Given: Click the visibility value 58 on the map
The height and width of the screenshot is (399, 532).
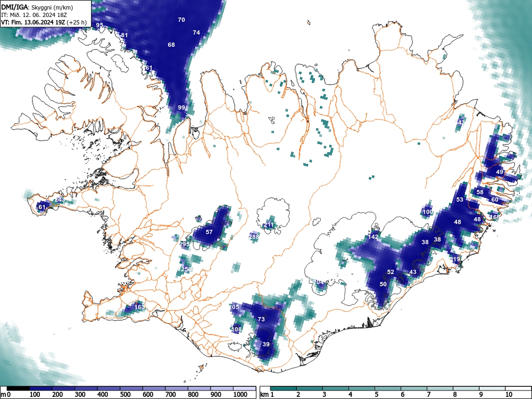Looking at the screenshot, I should pyautogui.click(x=480, y=192).
